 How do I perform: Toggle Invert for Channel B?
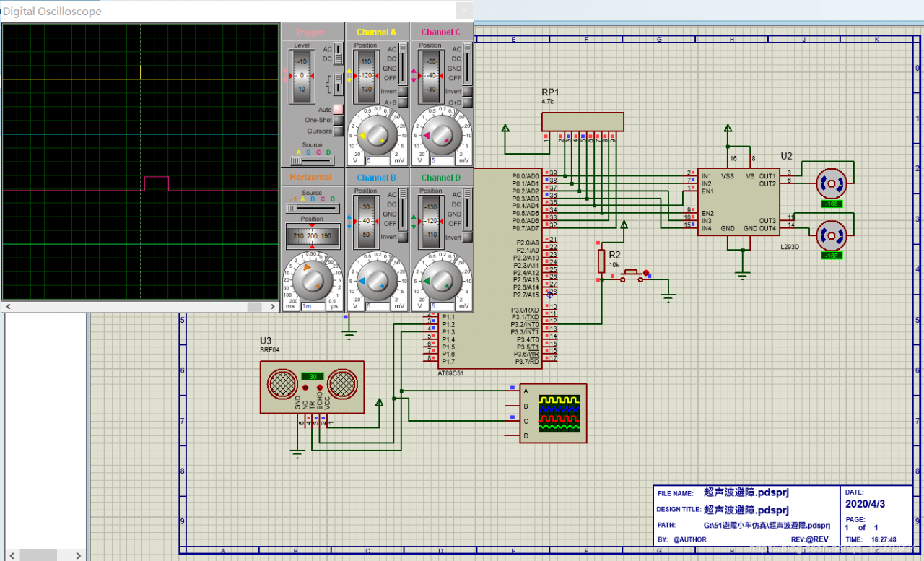pyautogui.click(x=403, y=238)
